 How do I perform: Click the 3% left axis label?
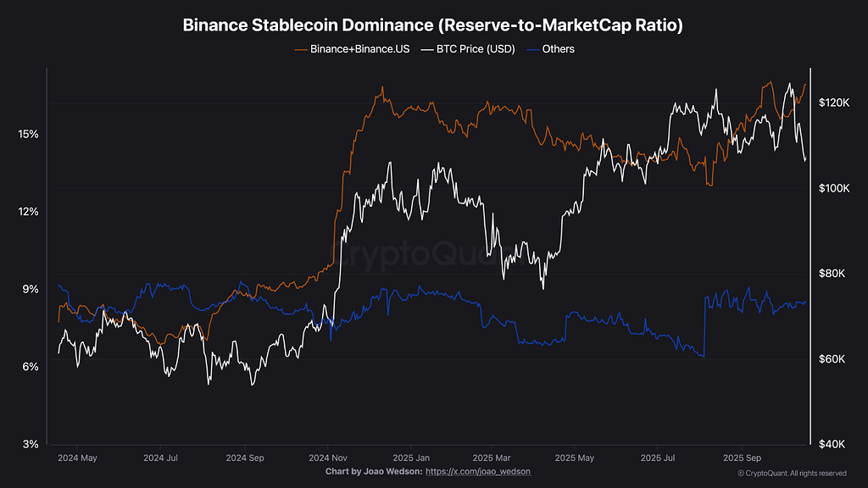(31, 444)
